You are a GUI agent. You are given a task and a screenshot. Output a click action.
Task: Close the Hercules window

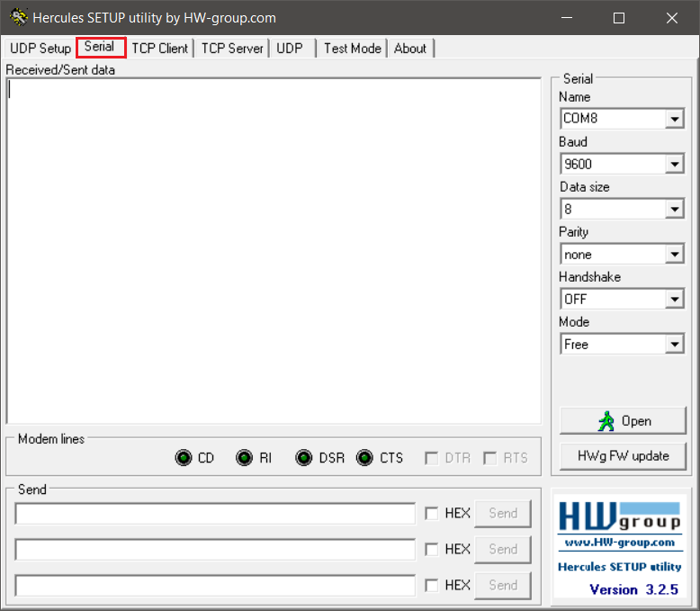click(x=672, y=18)
